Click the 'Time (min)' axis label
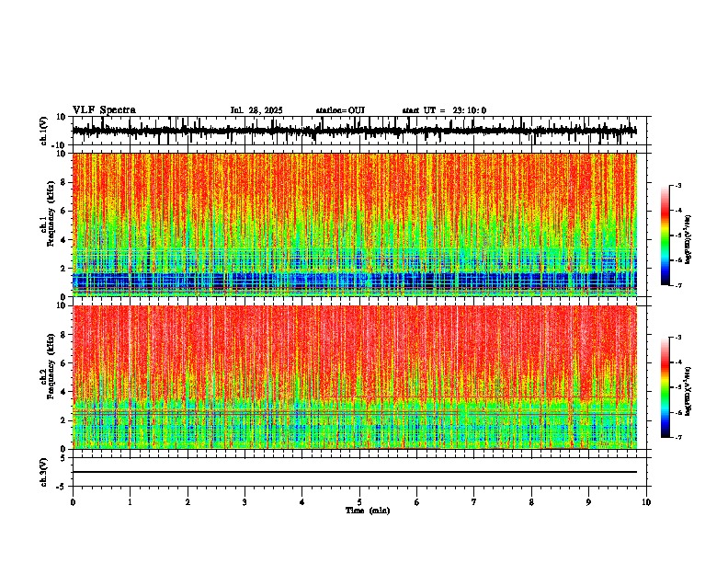 (368, 511)
